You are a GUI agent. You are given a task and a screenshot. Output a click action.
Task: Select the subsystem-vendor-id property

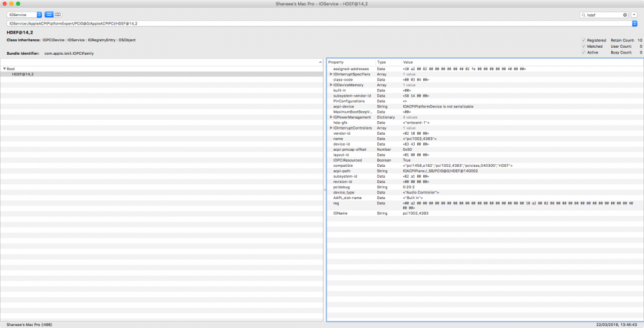click(x=485, y=96)
